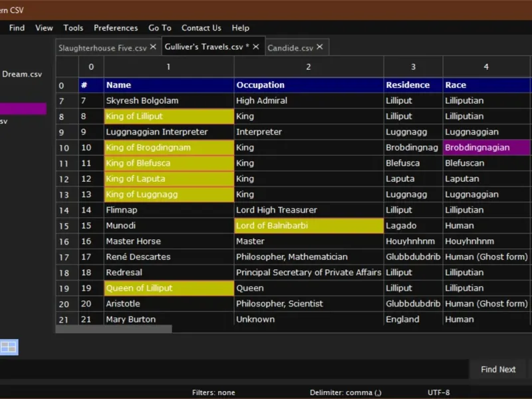Screen dimensions: 532x399
Task: Select the Dream.csv file in sidebar
Action: [22, 74]
